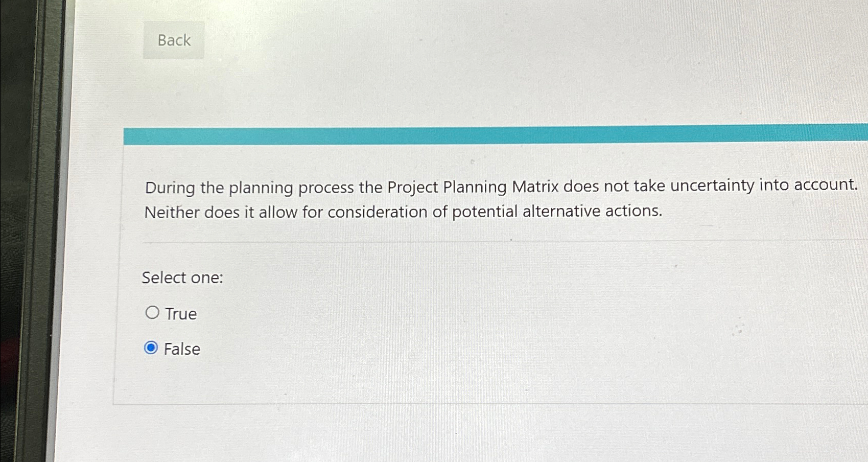Click the filled circle beside False
The image size is (868, 462).
151,348
